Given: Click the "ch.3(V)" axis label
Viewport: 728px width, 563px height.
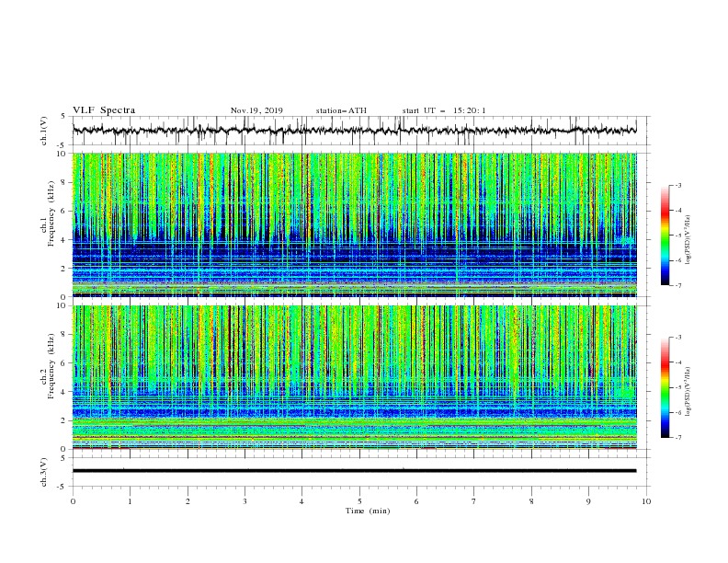Looking at the screenshot, I should [44, 472].
